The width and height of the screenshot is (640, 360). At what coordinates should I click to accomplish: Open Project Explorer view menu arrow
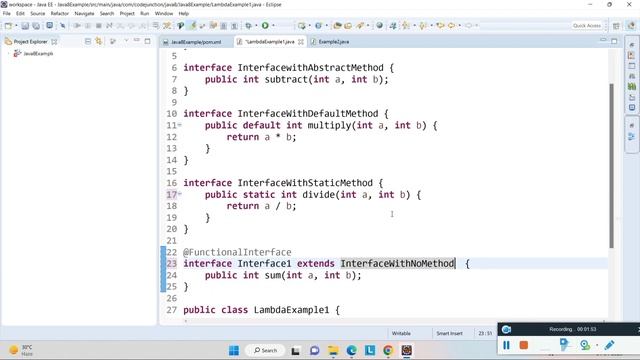(x=126, y=41)
